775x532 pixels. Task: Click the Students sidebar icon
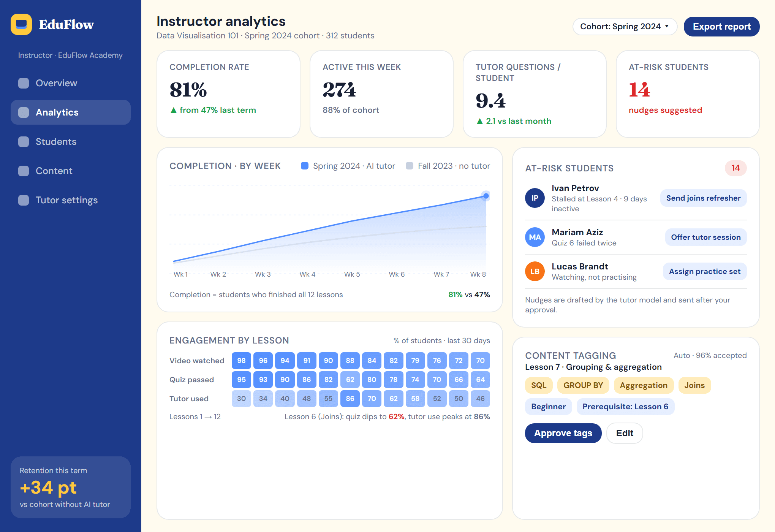pyautogui.click(x=24, y=142)
